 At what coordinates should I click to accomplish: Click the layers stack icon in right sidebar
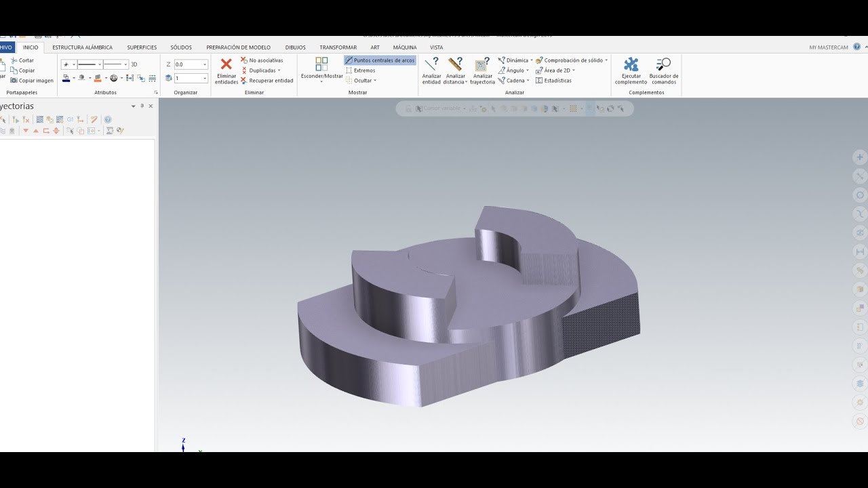[x=860, y=384]
